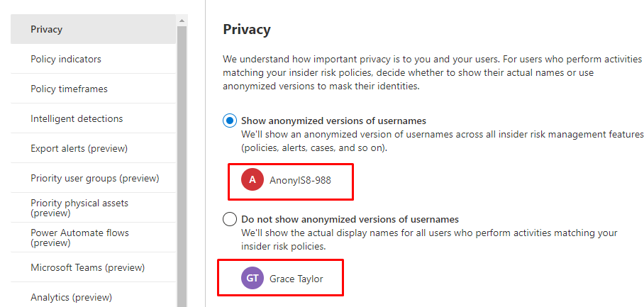Viewport: 644px width, 307px height.
Task: Open the Privacy settings tab
Action: (93, 30)
